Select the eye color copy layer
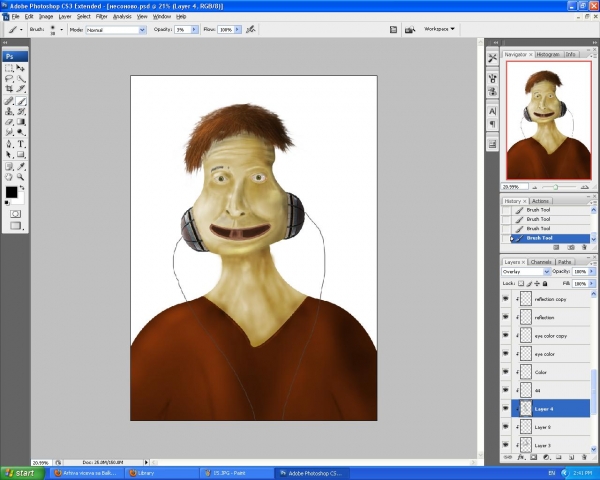600x480 pixels. [551, 336]
